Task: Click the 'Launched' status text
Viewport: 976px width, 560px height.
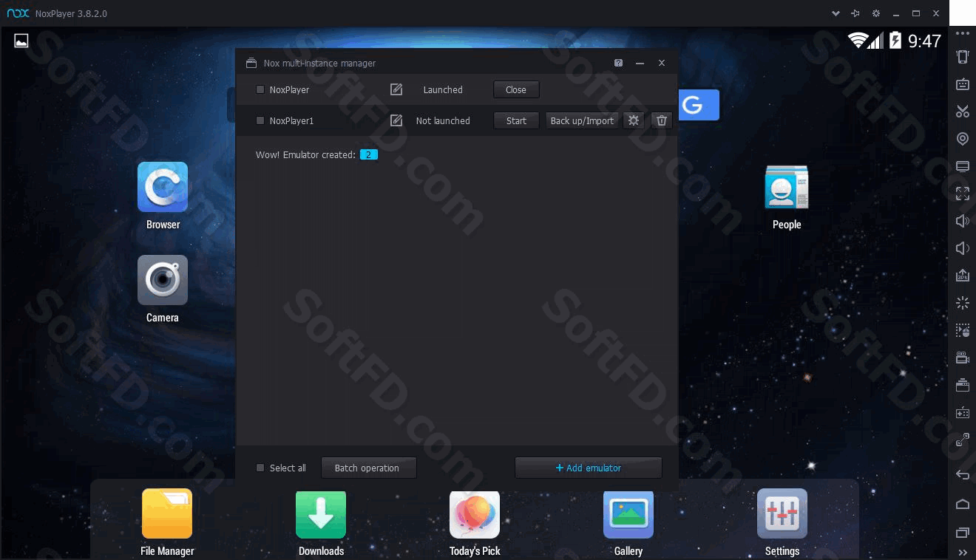Action: [443, 89]
